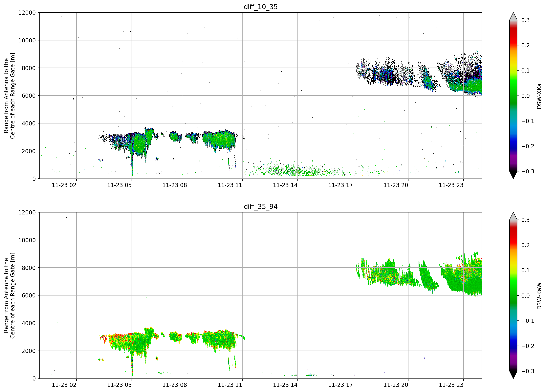The image size is (546, 392).
Task: Click the top colorbar's 0.3 tick label
Action: point(526,20)
